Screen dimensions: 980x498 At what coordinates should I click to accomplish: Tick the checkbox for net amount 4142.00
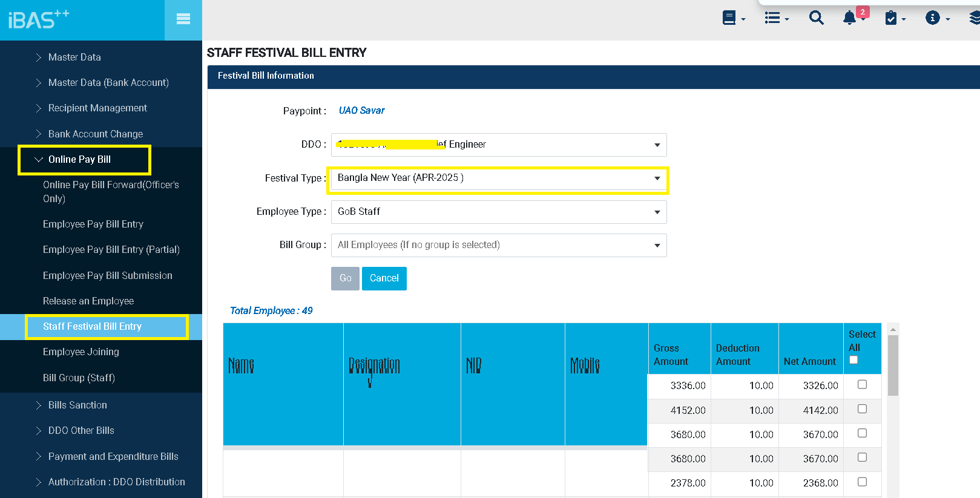pos(862,409)
